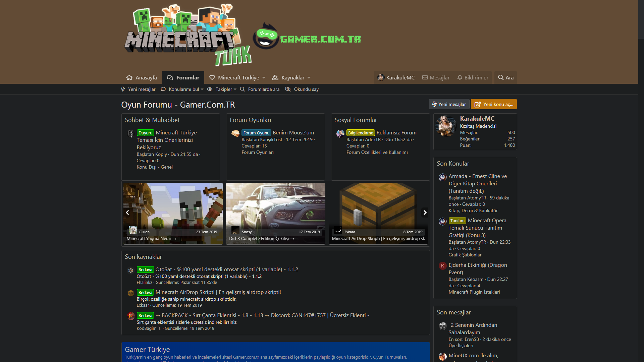Open the Gamer Türkiye category heading
Screen dimensions: 644x362
point(147,350)
